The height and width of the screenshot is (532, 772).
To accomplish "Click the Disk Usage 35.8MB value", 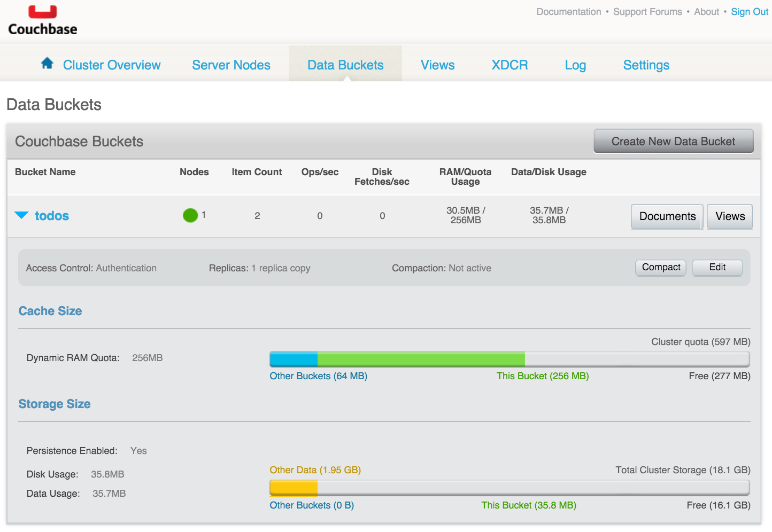I will coord(107,474).
